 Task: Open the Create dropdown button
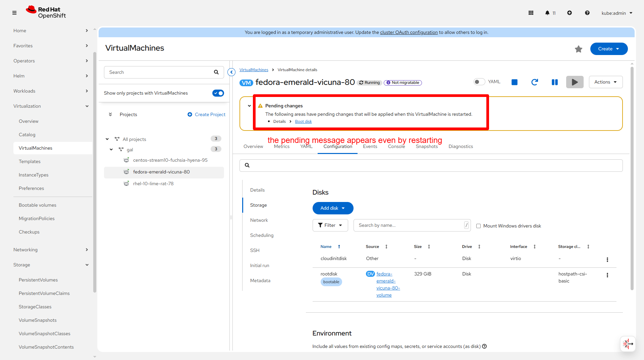pyautogui.click(x=609, y=49)
